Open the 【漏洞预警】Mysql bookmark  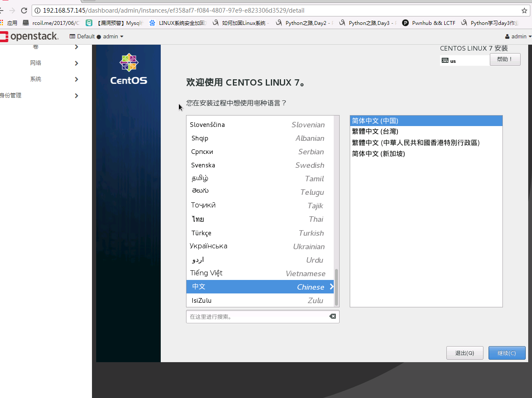pyautogui.click(x=115, y=23)
